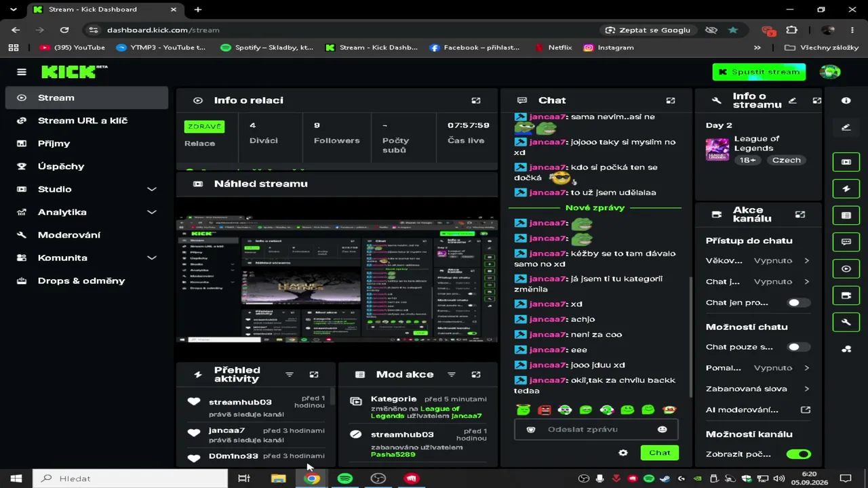Open filter for Mod akce

click(452, 375)
